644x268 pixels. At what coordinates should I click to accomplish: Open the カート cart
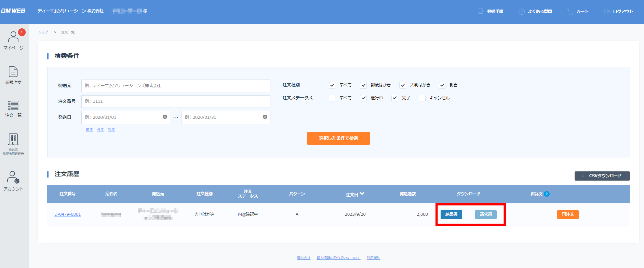[x=578, y=12]
